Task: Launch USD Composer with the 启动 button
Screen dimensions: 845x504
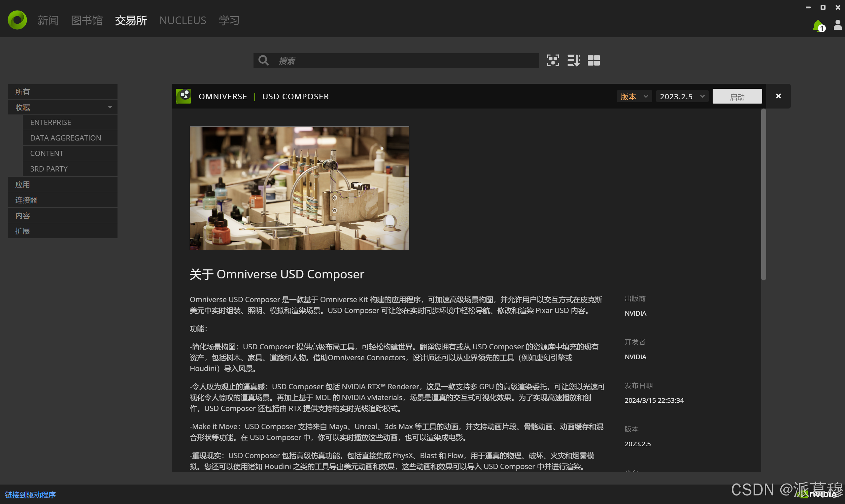Action: point(737,96)
